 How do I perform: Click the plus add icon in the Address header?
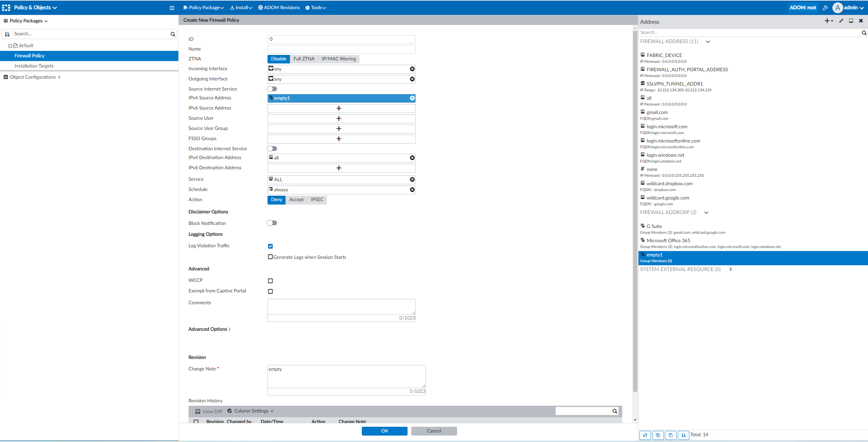827,21
